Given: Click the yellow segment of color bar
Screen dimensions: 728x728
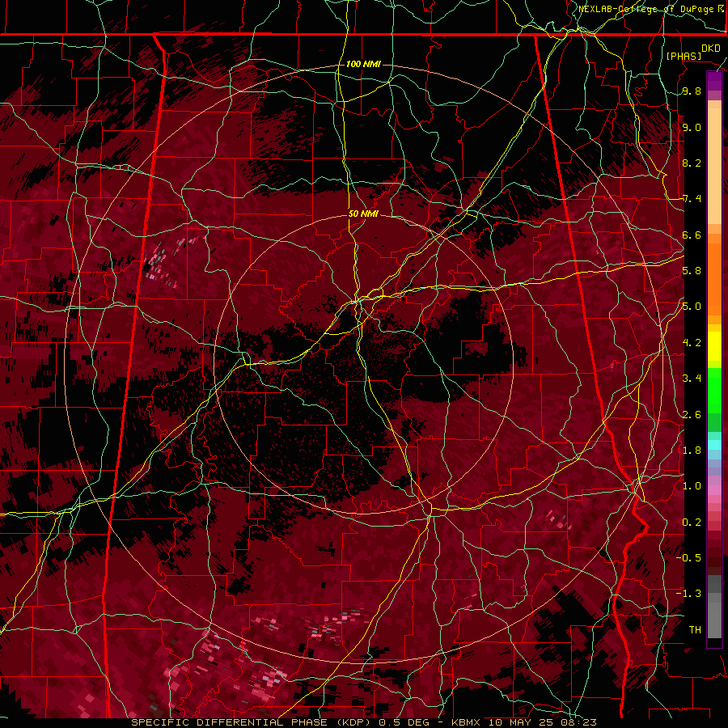Looking at the screenshot, I should click(714, 346).
